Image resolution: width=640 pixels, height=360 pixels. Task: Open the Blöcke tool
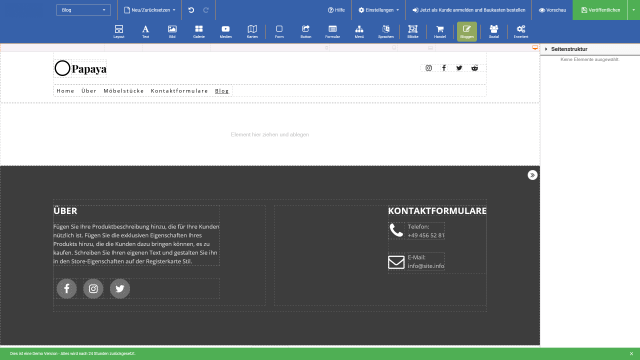coord(413,31)
